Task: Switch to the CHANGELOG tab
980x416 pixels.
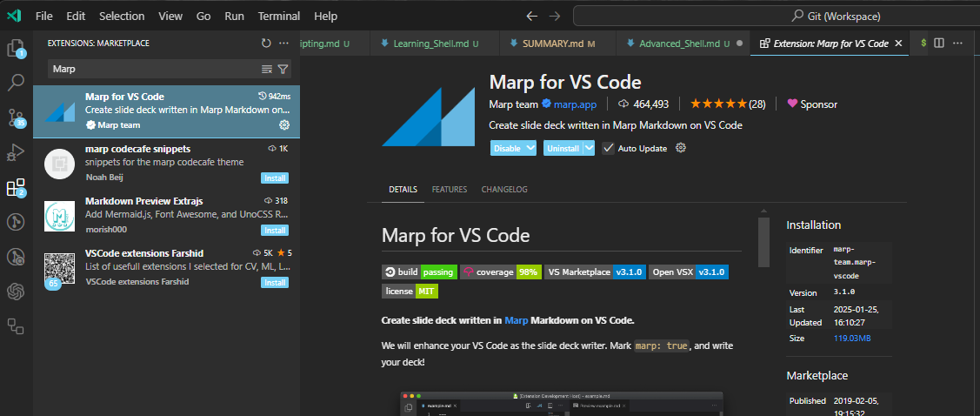Action: click(503, 190)
